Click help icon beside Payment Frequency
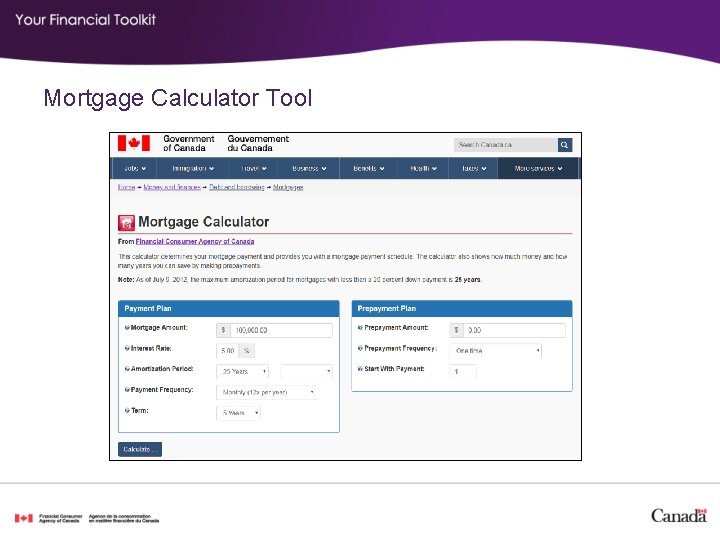The width and height of the screenshot is (720, 540). [127, 389]
